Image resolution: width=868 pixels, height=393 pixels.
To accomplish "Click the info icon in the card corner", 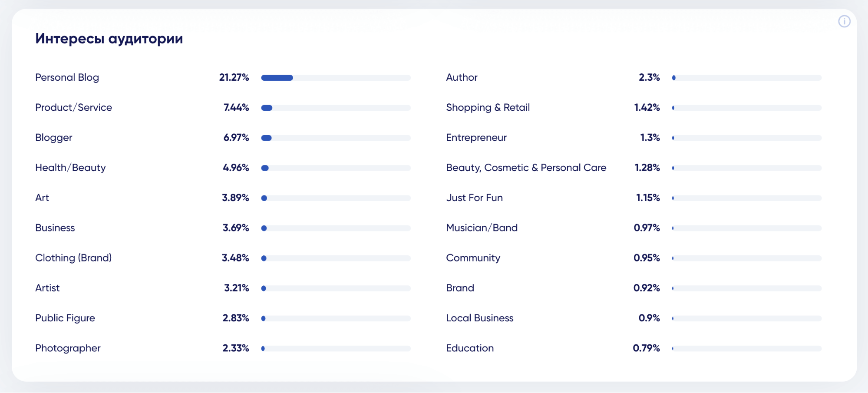I will pos(844,21).
